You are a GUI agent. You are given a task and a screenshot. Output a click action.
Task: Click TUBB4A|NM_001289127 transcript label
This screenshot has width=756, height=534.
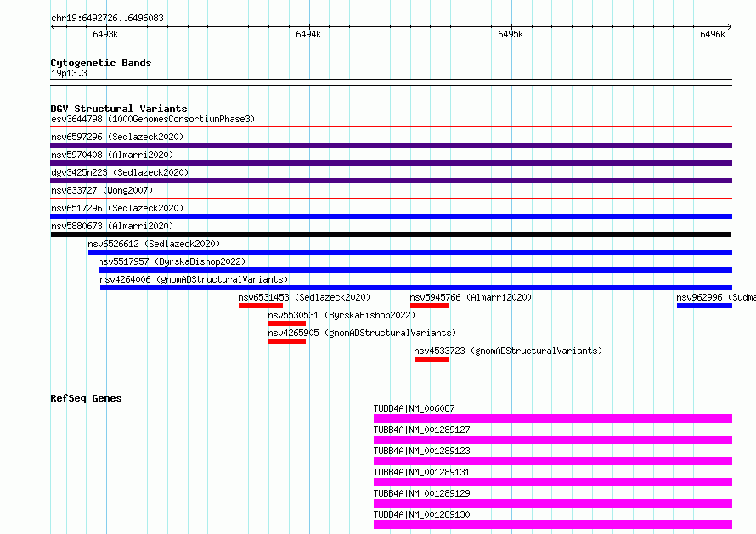[422, 430]
